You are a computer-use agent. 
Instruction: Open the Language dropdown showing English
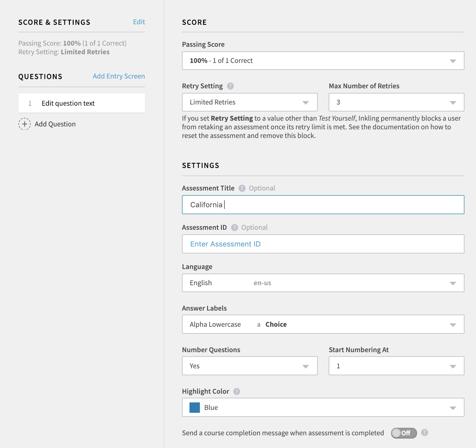(323, 283)
